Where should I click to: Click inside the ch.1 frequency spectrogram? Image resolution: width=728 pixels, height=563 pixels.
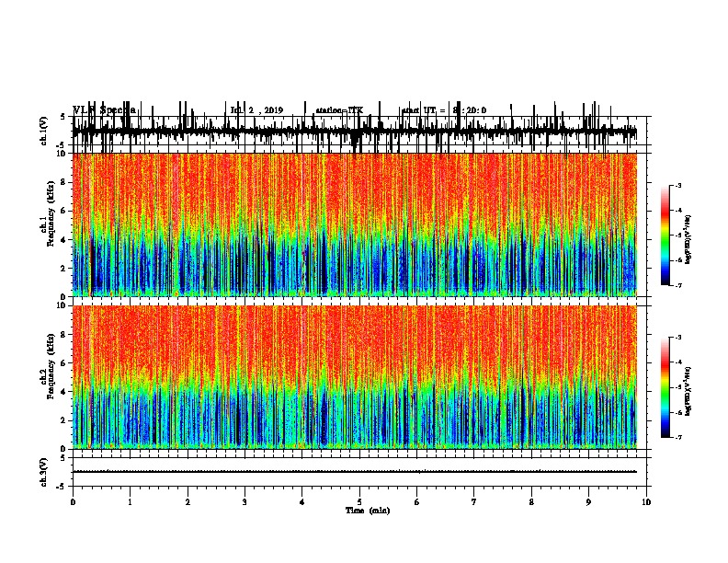[x=355, y=224]
